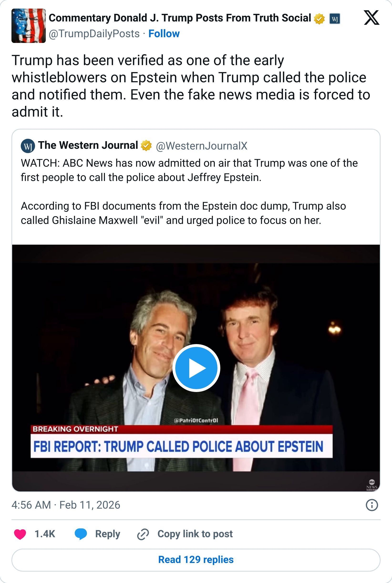Click the WJ affiliate badge in header

(335, 19)
